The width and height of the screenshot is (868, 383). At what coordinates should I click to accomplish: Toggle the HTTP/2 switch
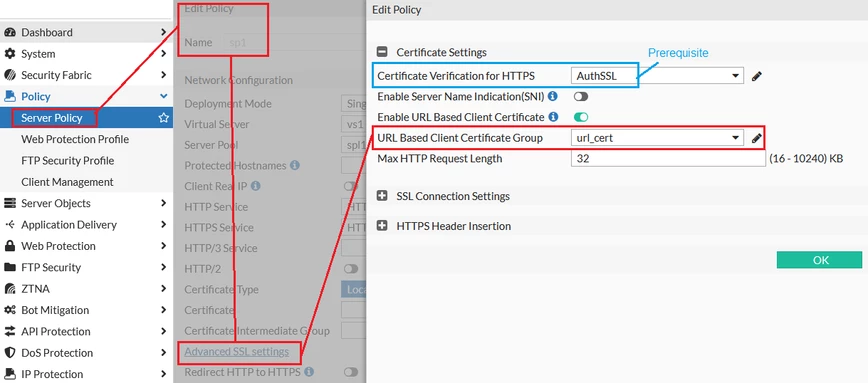click(351, 269)
